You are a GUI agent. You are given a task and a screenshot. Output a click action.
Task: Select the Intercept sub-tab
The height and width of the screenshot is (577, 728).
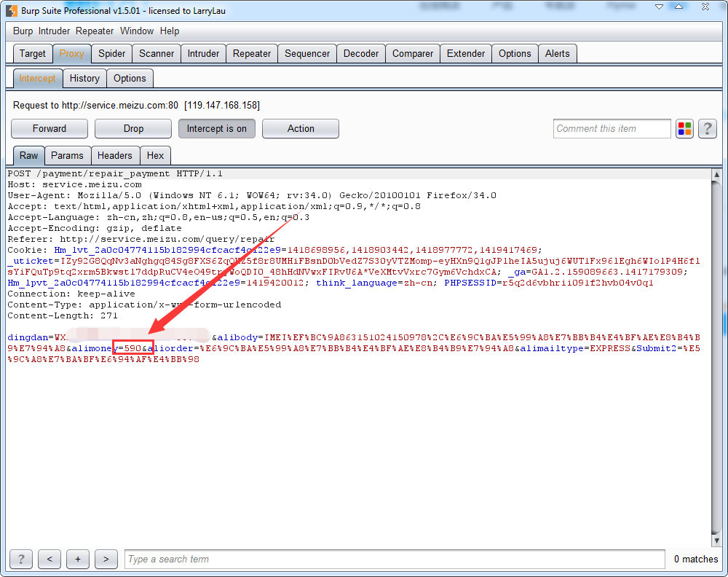click(x=37, y=78)
